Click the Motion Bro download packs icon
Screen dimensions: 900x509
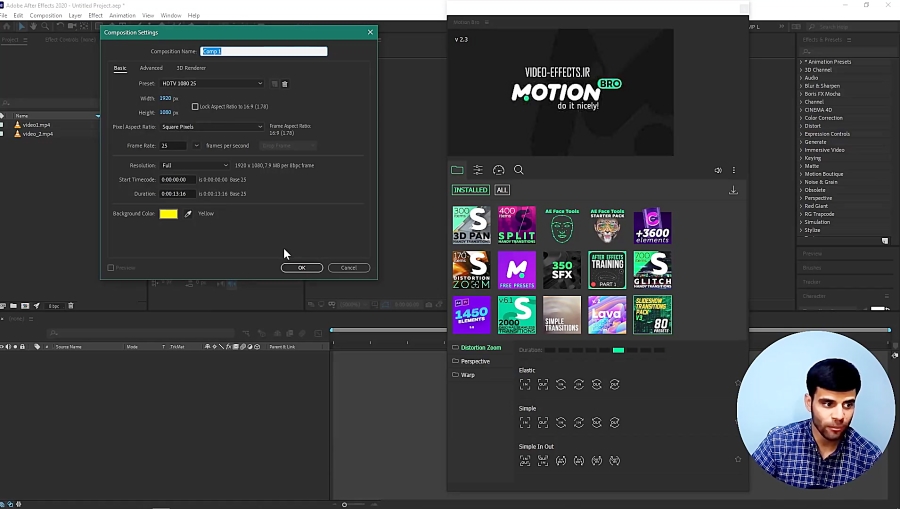(x=733, y=190)
